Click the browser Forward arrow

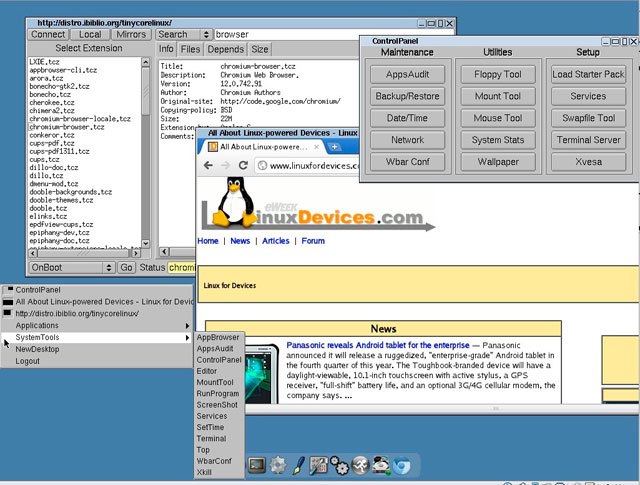(x=225, y=165)
